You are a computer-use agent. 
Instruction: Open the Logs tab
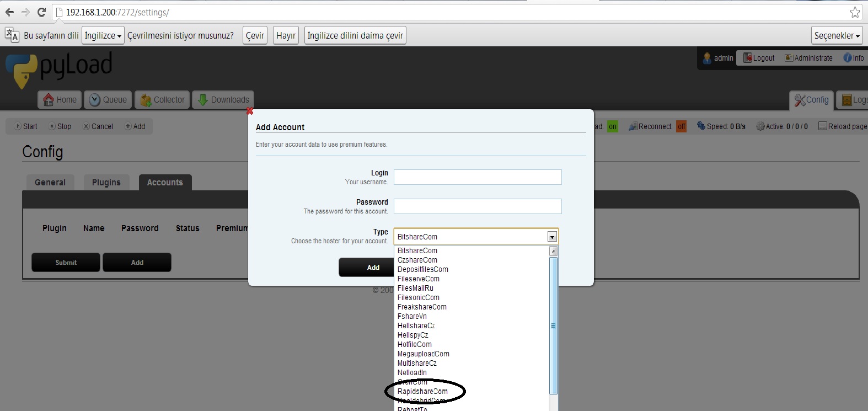click(853, 100)
